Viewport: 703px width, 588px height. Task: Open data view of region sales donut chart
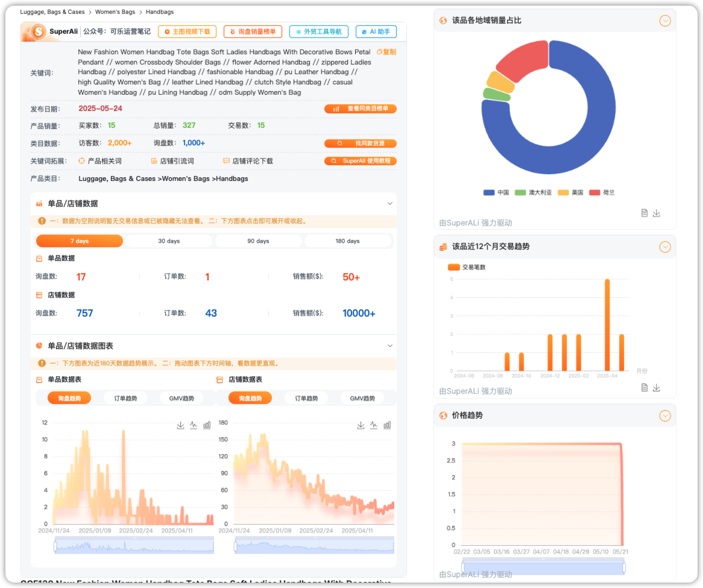645,213
